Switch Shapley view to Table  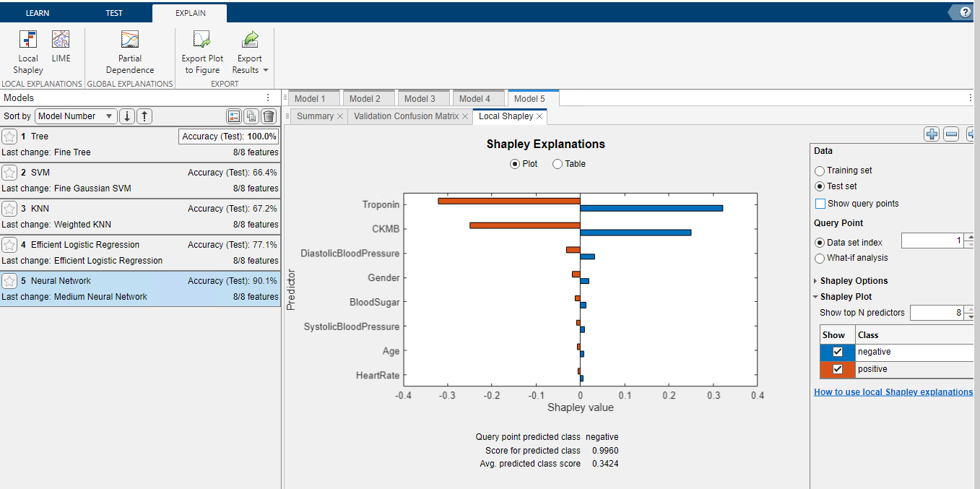558,164
